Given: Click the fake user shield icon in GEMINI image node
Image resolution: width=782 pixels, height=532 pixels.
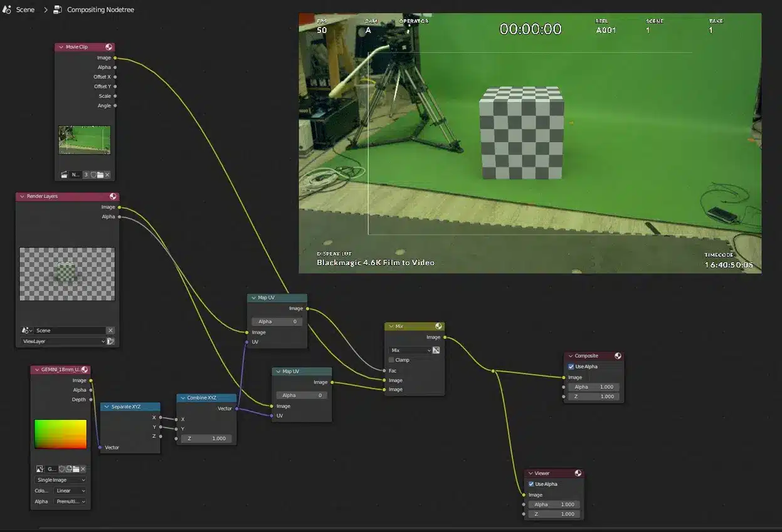Looking at the screenshot, I should point(62,469).
